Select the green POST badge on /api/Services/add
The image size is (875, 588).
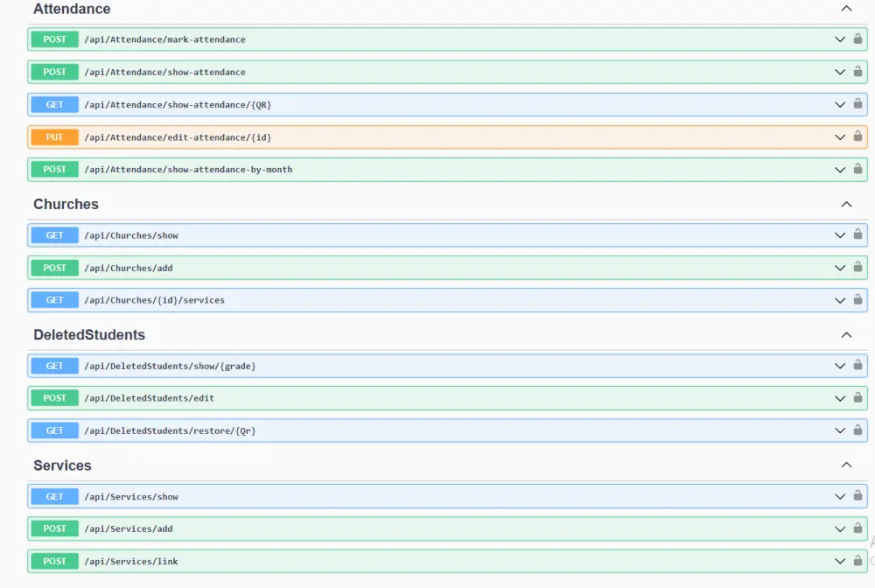[x=53, y=528]
